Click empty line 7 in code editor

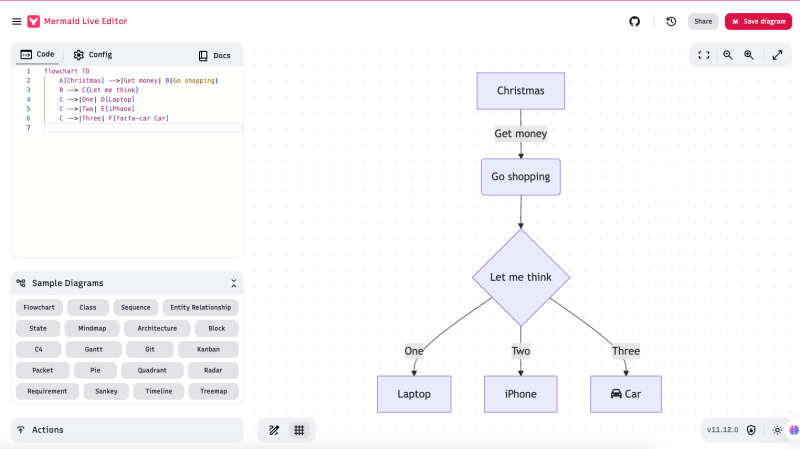(x=143, y=128)
